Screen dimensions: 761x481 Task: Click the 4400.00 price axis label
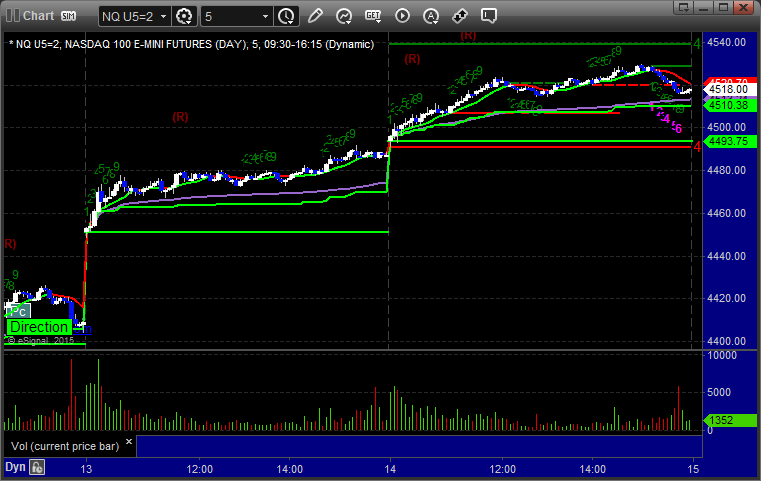pos(727,341)
